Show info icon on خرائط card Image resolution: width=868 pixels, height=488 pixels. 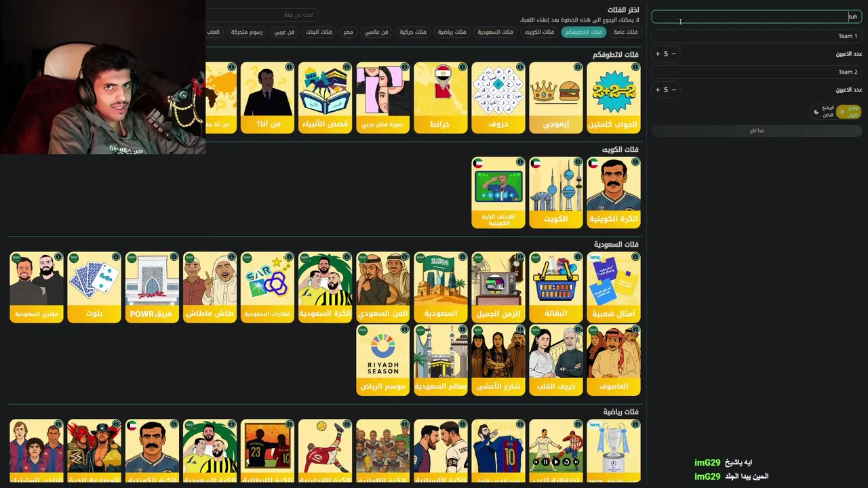point(462,67)
